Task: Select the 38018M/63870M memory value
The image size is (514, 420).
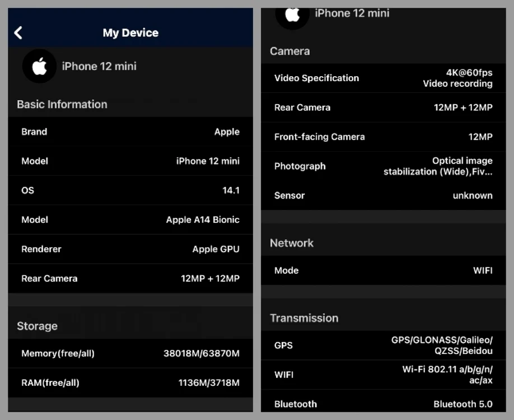Action: tap(201, 353)
